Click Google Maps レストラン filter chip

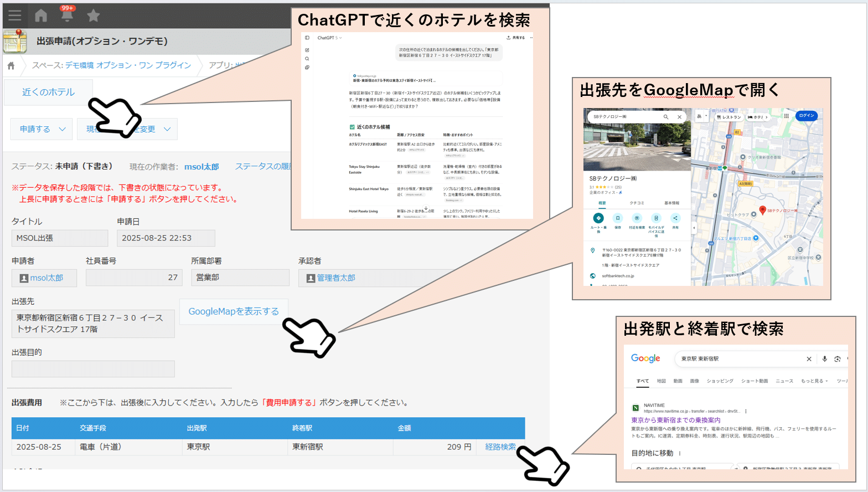click(x=728, y=117)
